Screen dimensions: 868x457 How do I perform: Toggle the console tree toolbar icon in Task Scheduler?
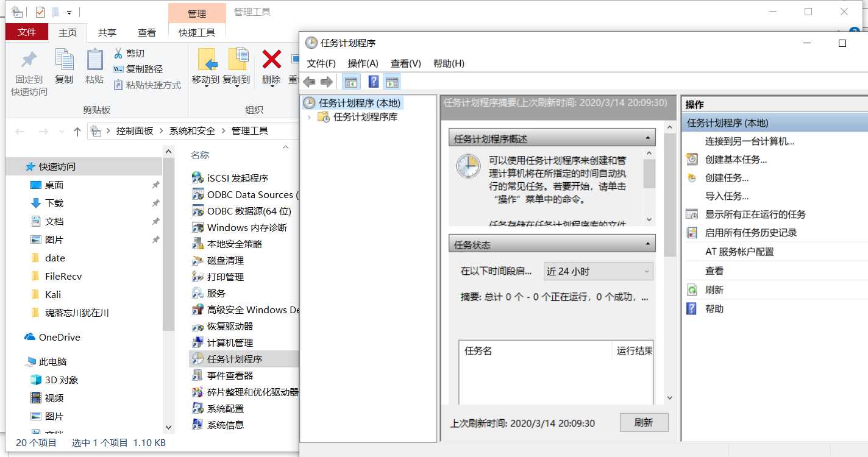(350, 82)
